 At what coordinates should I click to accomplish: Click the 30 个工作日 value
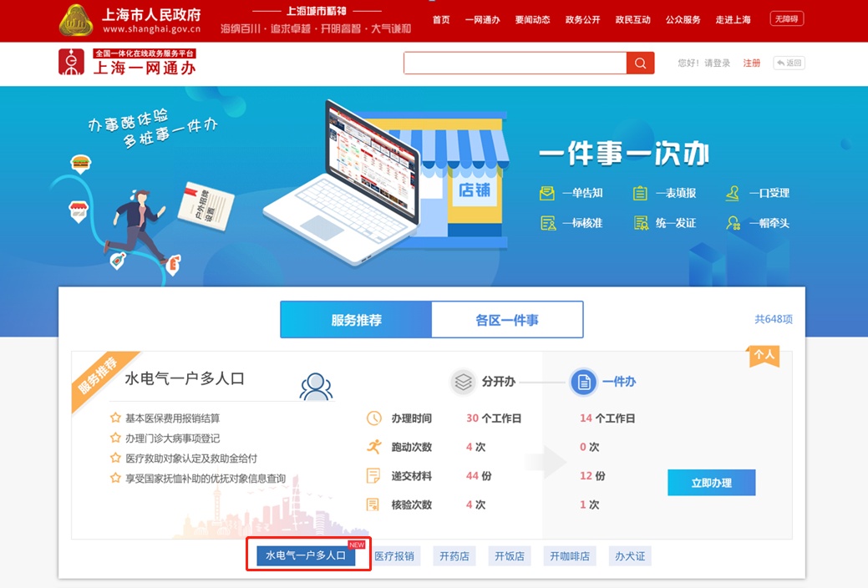click(x=493, y=418)
